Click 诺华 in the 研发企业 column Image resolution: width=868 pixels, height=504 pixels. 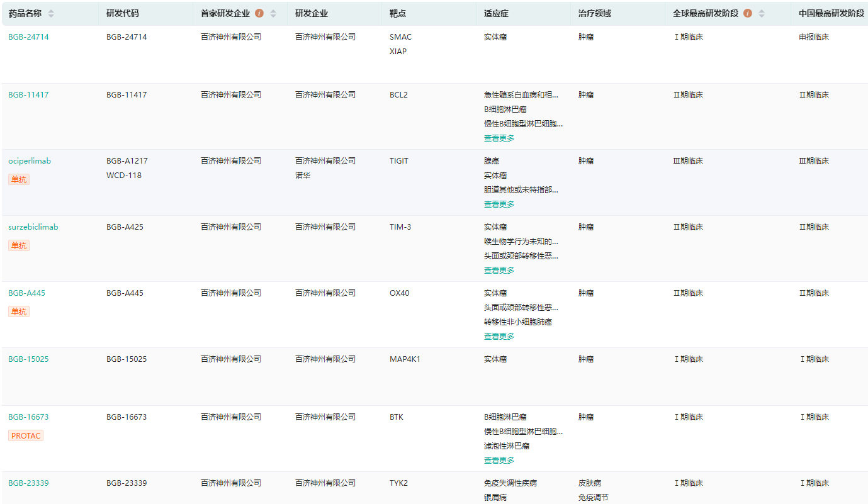coord(303,176)
